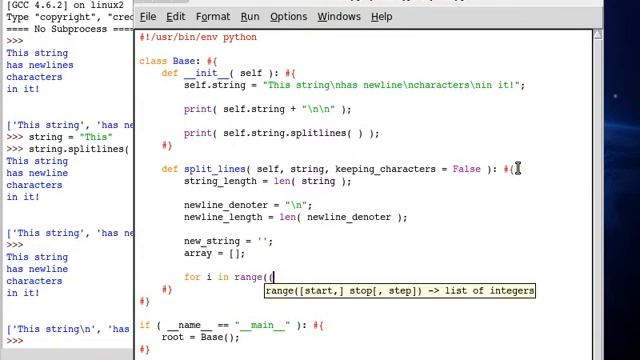Open the Help menu
This screenshot has height=360, width=640.
coord(381,17)
